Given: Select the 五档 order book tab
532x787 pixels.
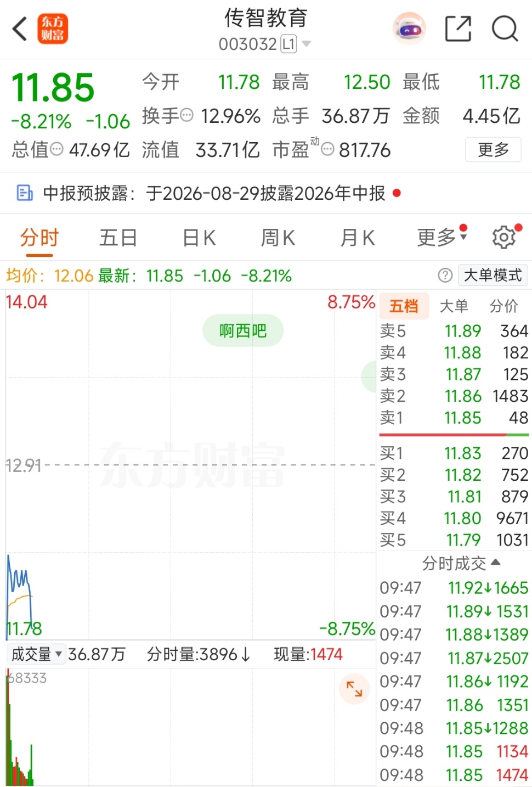Looking at the screenshot, I should 404,306.
